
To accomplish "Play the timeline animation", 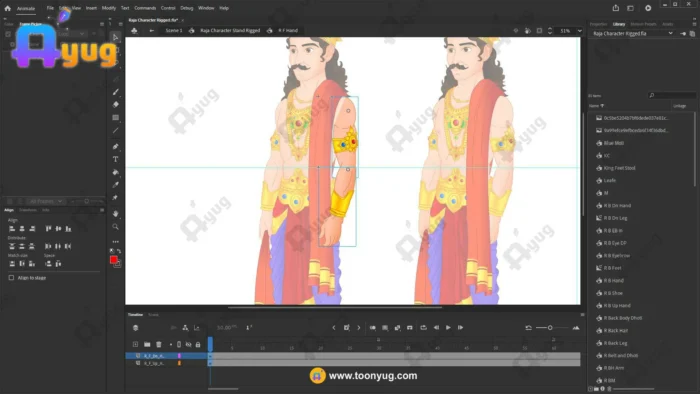I will pos(448,328).
